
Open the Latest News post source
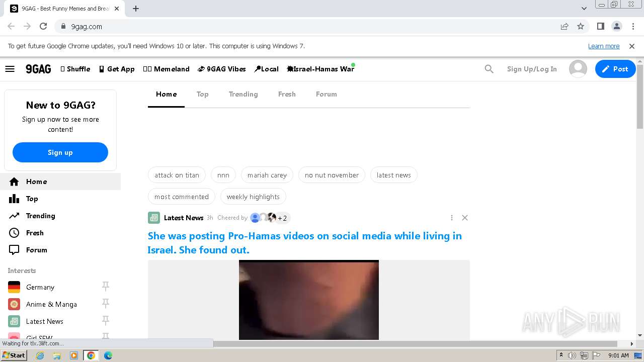point(184,218)
